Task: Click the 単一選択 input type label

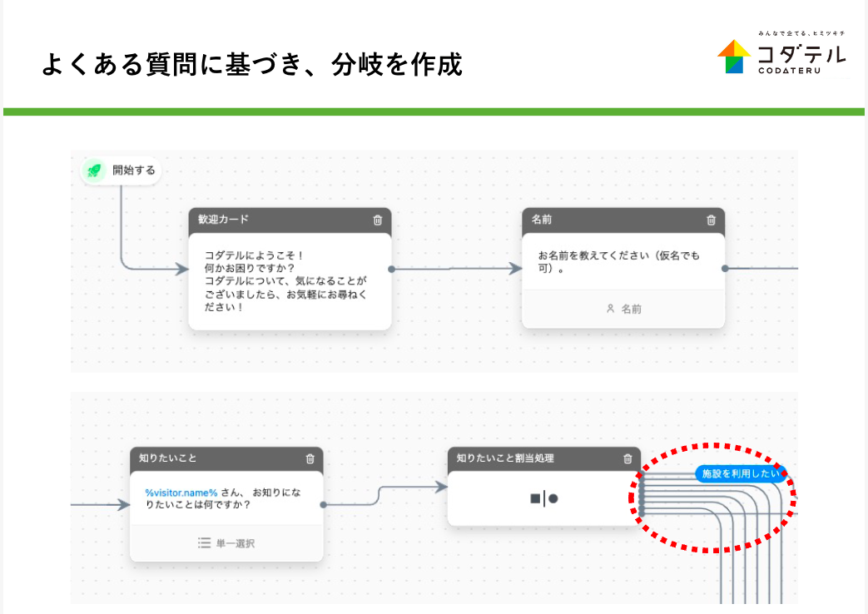Action: (x=236, y=543)
